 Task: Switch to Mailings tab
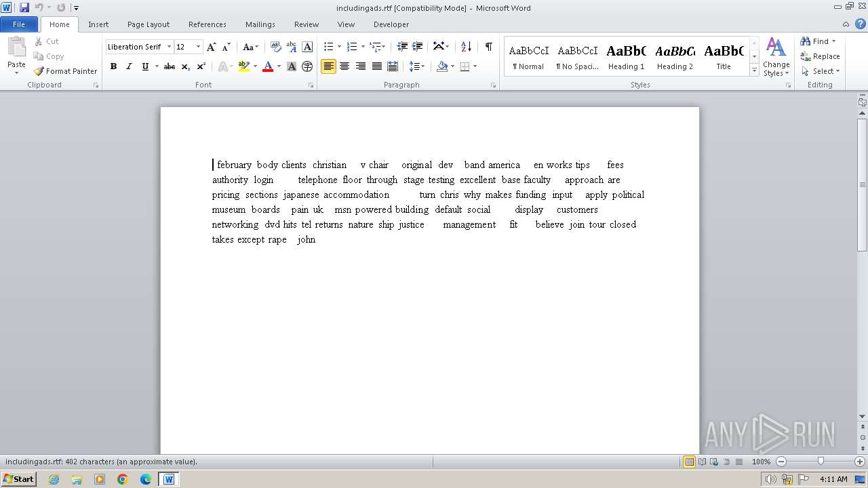[260, 24]
